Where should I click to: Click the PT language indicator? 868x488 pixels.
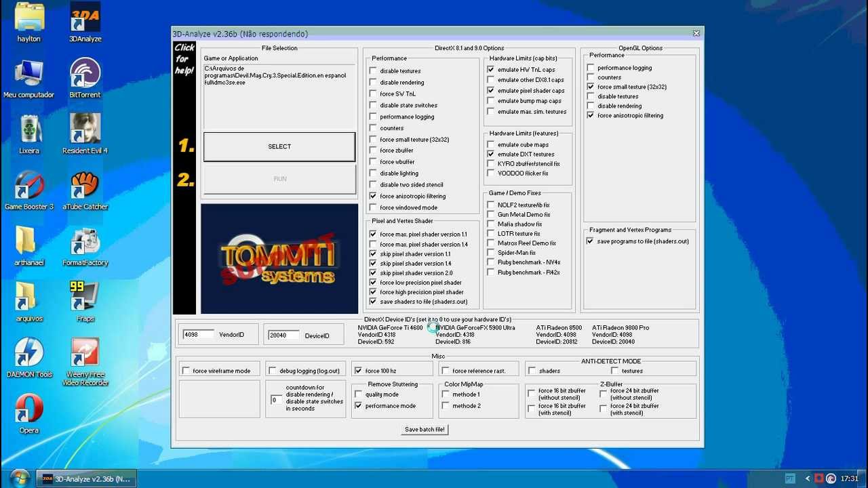pos(790,479)
